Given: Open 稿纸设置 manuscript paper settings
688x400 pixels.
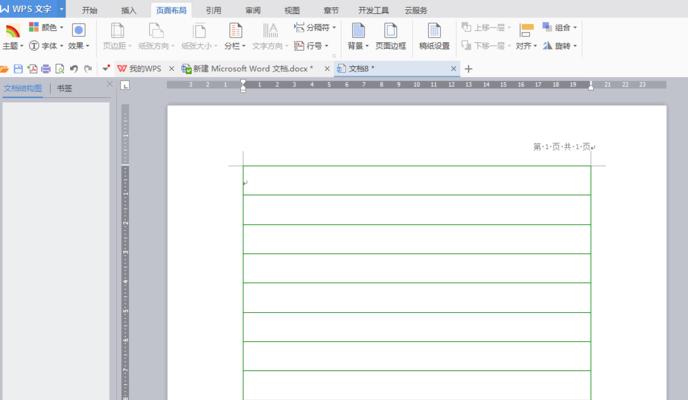Looking at the screenshot, I should 434,36.
